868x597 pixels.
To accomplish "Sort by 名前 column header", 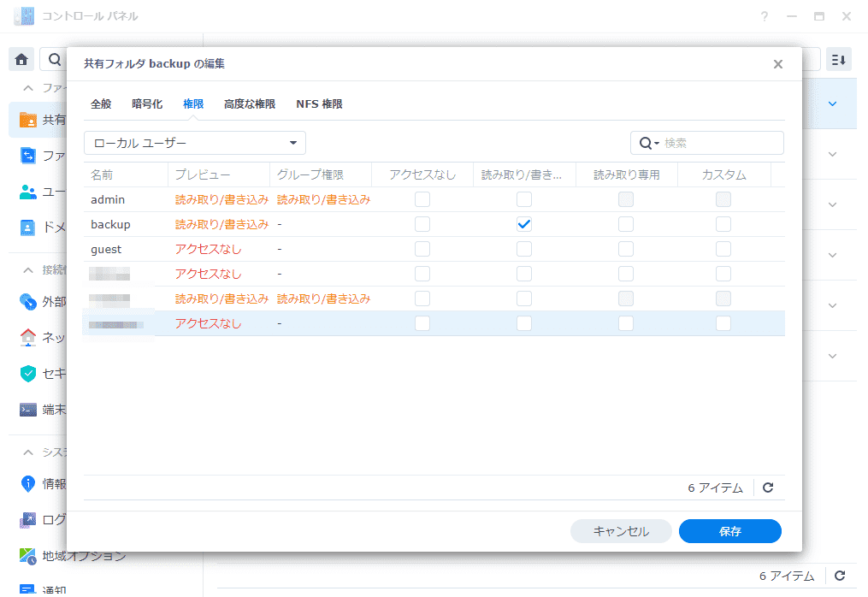I will pos(126,175).
